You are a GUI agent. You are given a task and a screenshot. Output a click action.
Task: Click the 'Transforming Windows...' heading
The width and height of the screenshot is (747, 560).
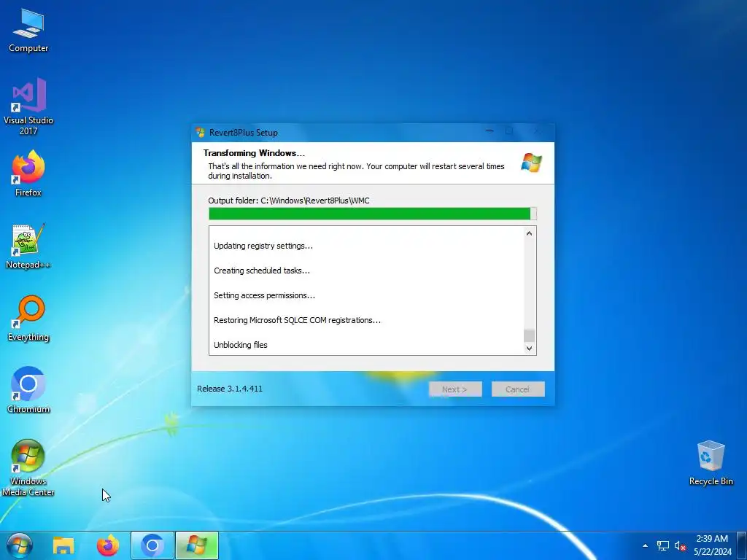[254, 153]
